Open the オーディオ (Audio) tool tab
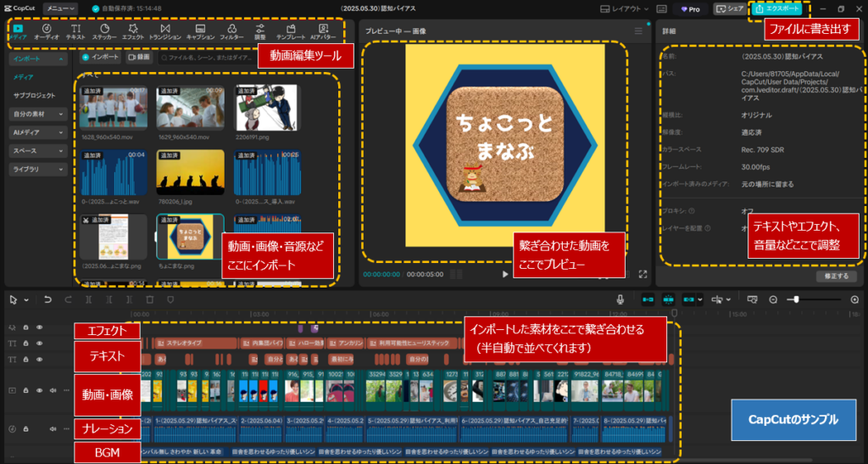Image resolution: width=868 pixels, height=464 pixels. (47, 33)
